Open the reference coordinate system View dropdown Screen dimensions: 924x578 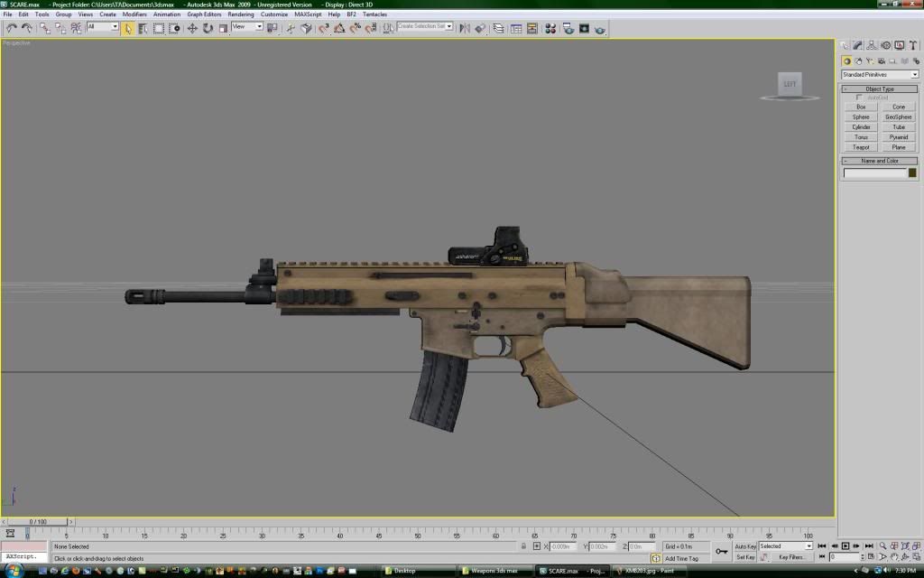coord(247,26)
